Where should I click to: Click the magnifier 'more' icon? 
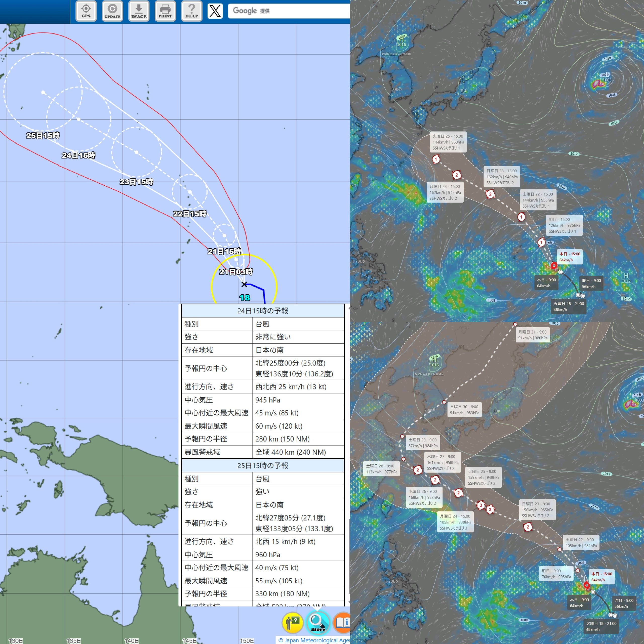(x=318, y=622)
